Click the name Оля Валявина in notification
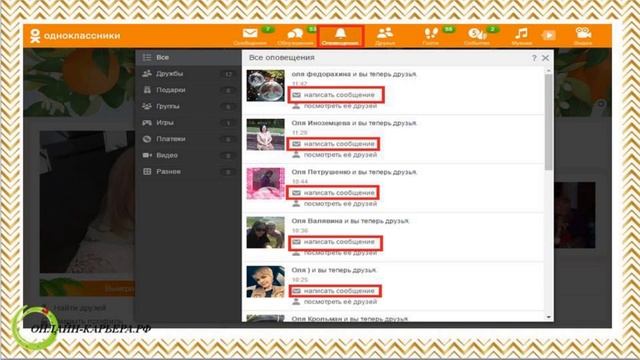Image resolution: width=640 pixels, height=360 pixels. 317,221
